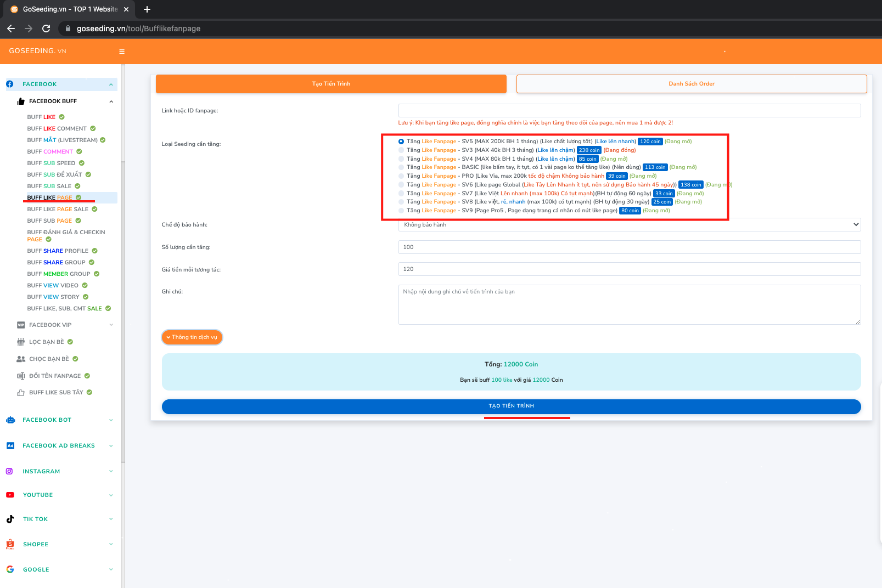Open BUFF SUB SPEED menu item
Screen dimensions: 882x588
tap(51, 163)
